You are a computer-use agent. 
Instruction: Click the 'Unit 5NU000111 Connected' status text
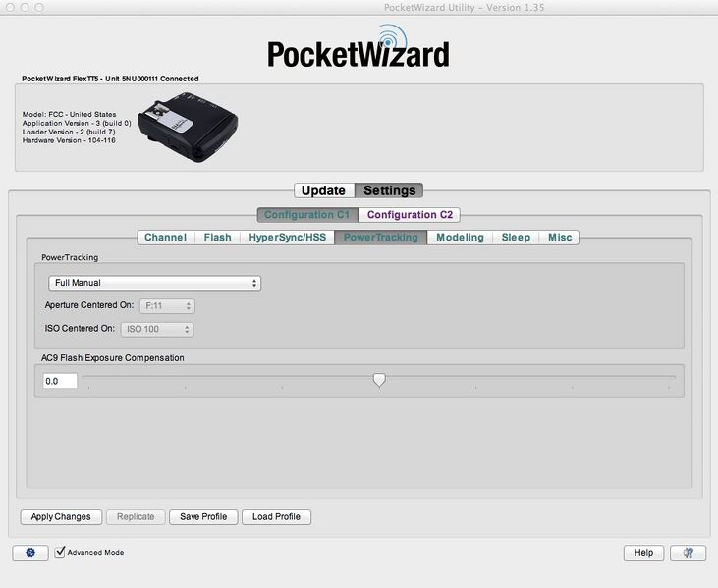152,79
